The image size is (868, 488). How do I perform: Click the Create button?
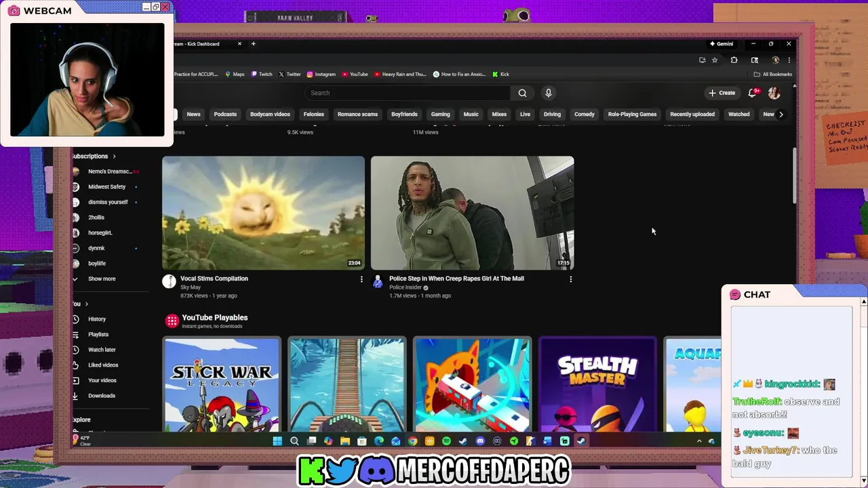click(x=722, y=93)
